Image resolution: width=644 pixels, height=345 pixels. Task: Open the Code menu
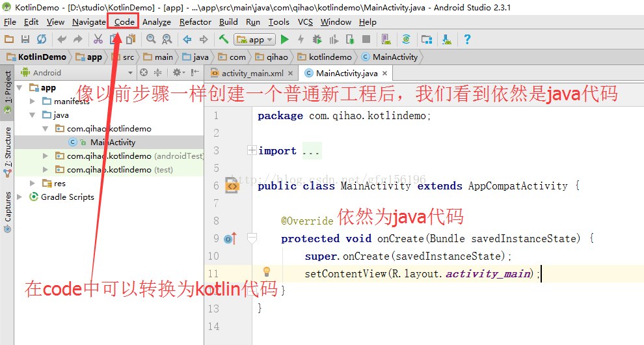pos(124,21)
